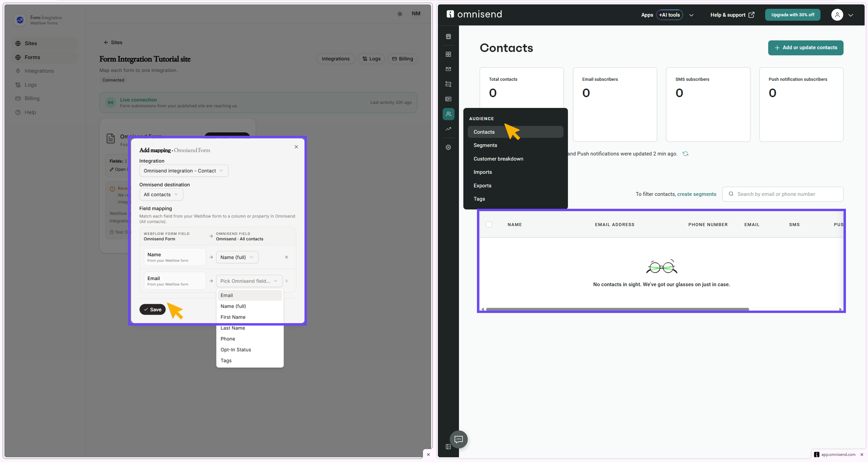Viewport: 868px width, 462px height.
Task: Open Exports in the Audience menu
Action: (x=515, y=186)
